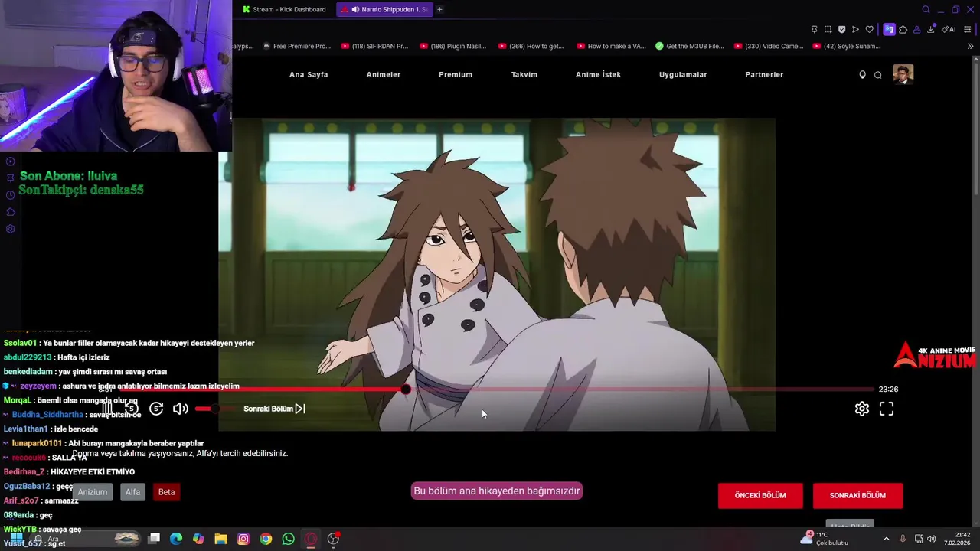Open Takvim menu item
Image resolution: width=980 pixels, height=551 pixels.
[524, 74]
